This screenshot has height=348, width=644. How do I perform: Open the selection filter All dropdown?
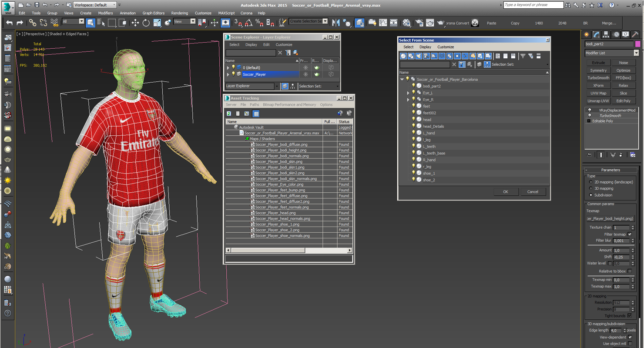[x=73, y=21]
